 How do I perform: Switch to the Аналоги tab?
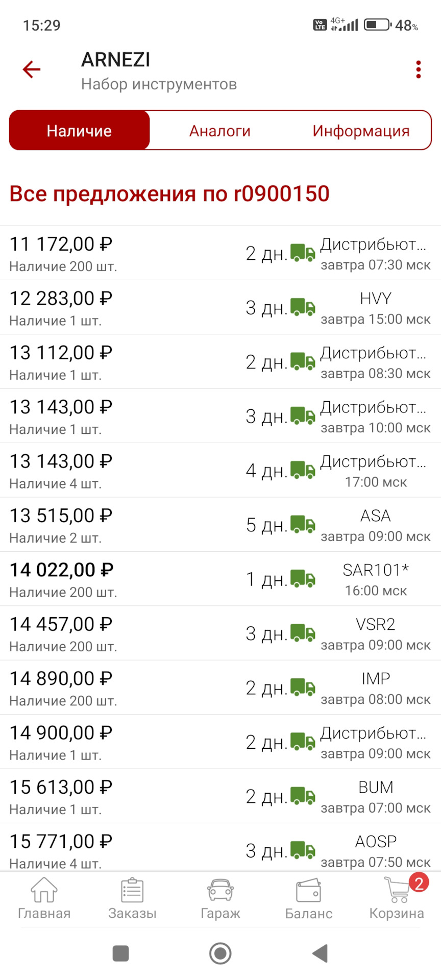pos(220,131)
